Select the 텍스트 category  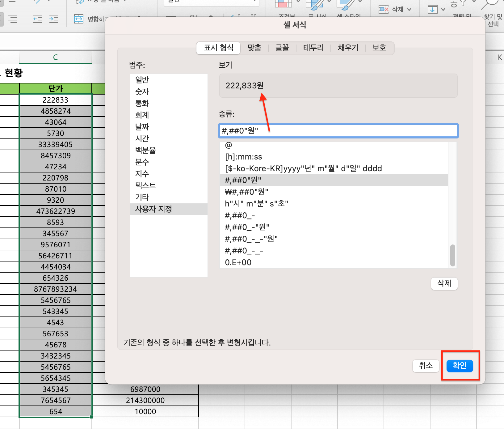point(169,185)
